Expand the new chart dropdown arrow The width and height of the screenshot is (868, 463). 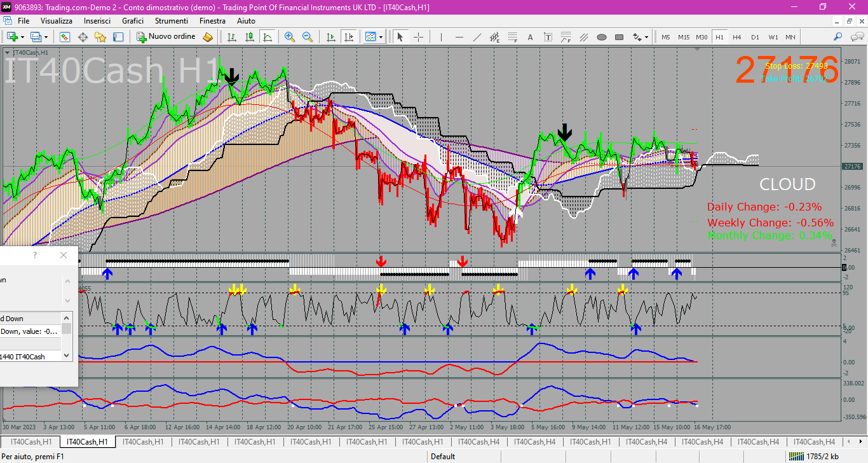point(22,37)
